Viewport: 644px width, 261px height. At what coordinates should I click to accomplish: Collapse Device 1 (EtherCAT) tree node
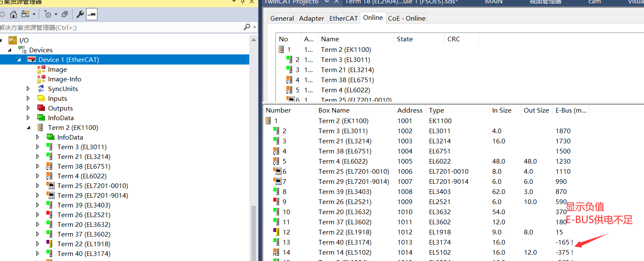click(19, 60)
